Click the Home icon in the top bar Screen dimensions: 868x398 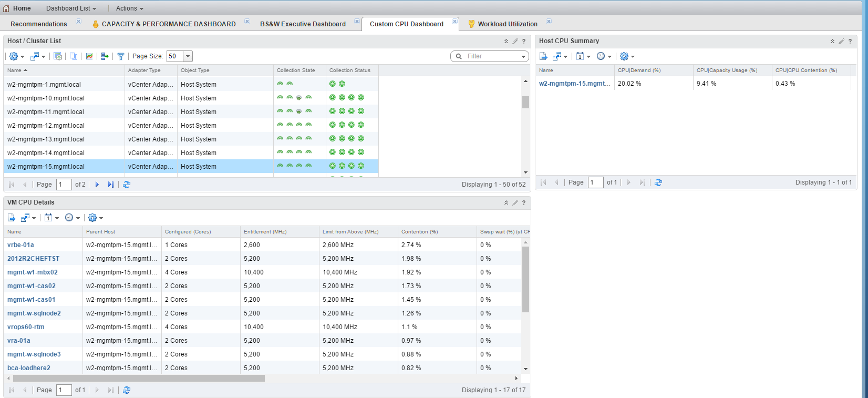pyautogui.click(x=6, y=8)
